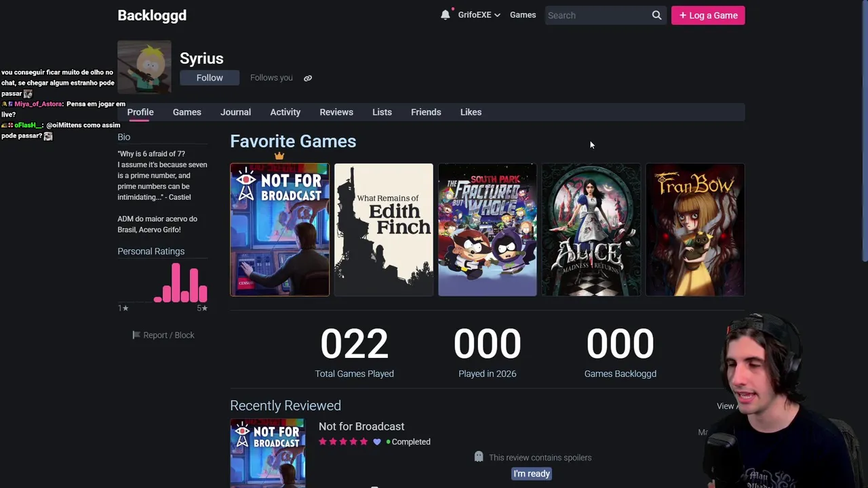868x488 pixels.
Task: Switch to the Lists tab
Action: pos(382,112)
